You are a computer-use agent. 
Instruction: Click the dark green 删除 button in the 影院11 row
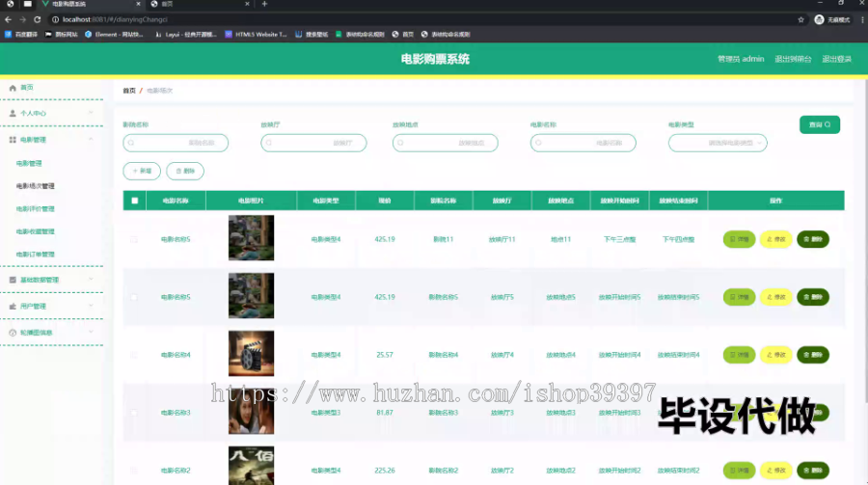coord(813,239)
